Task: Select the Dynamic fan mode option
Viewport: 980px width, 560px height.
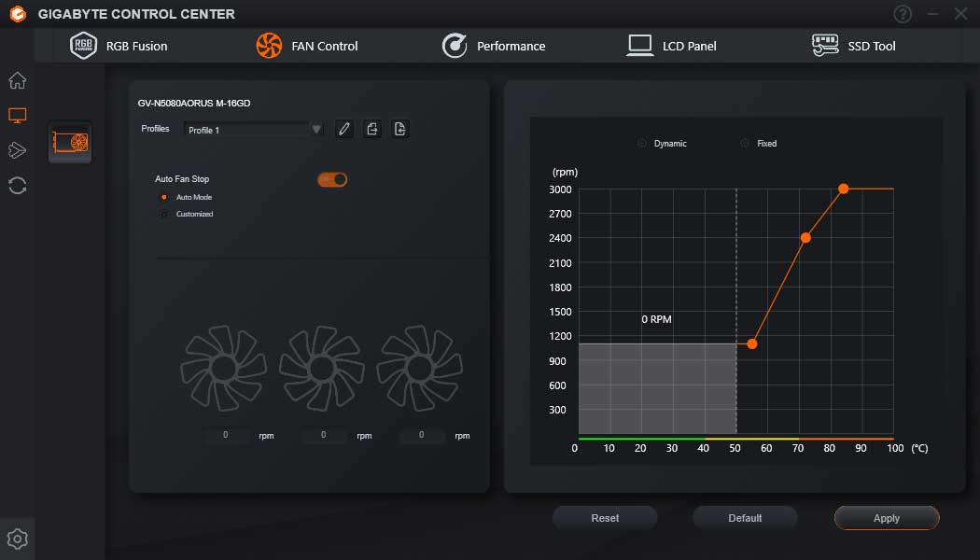Action: (x=642, y=143)
